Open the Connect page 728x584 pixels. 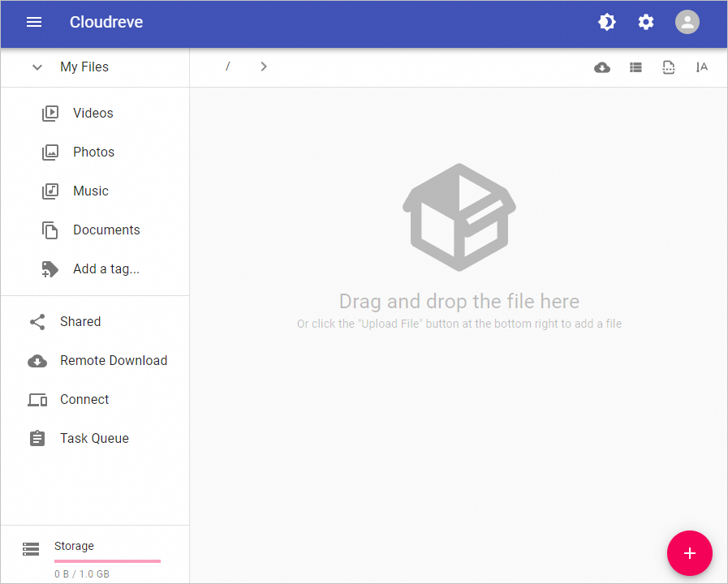click(84, 399)
